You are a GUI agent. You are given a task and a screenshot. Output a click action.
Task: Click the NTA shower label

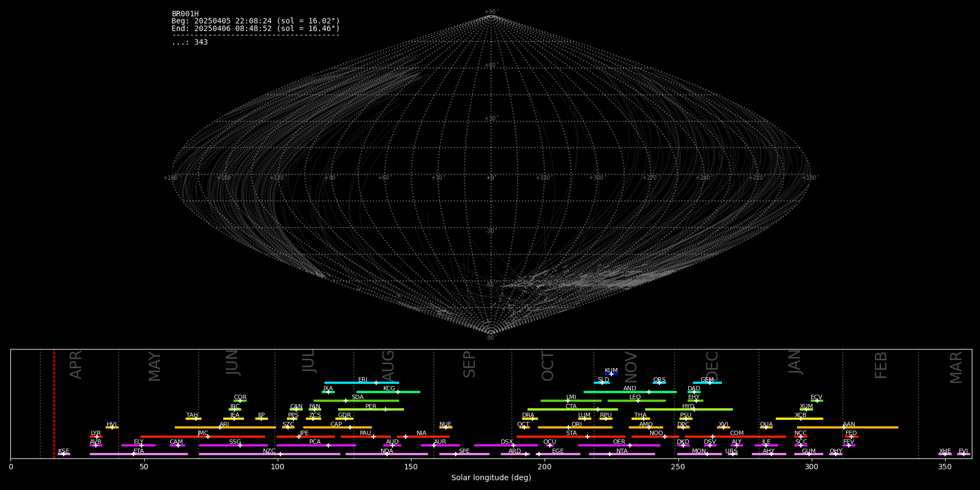pos(622,451)
